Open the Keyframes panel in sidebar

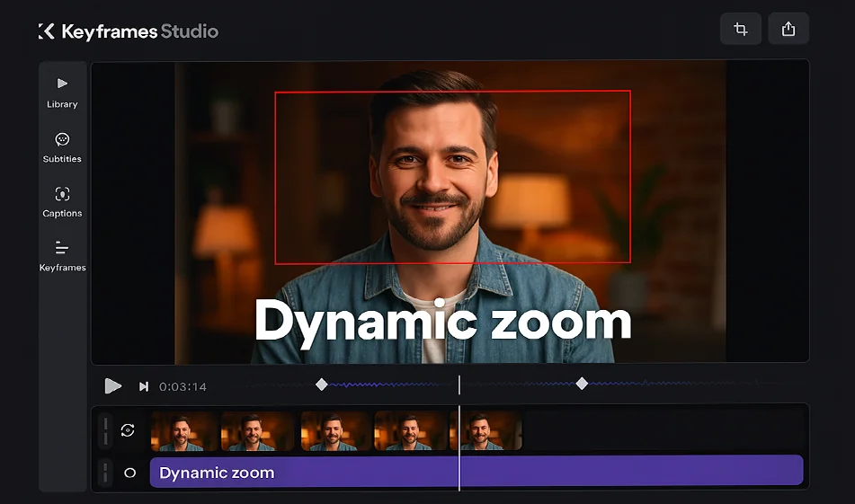coord(62,255)
